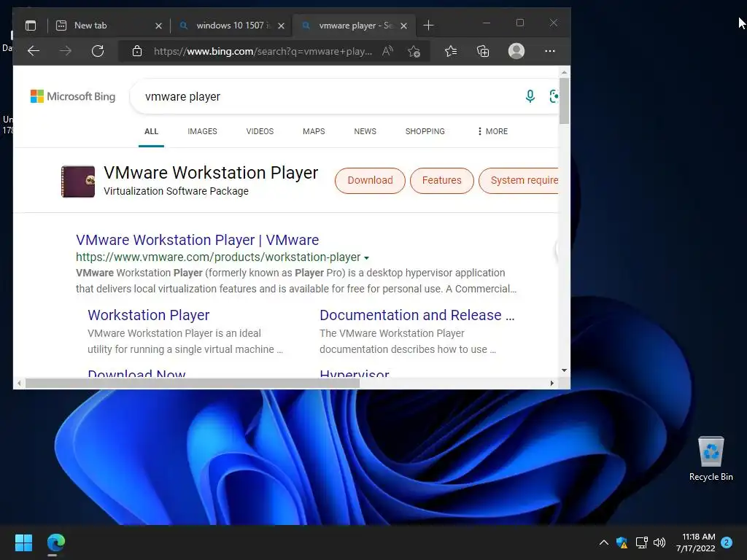The height and width of the screenshot is (560, 747).
Task: Open a new tab with plus icon
Action: tap(428, 26)
